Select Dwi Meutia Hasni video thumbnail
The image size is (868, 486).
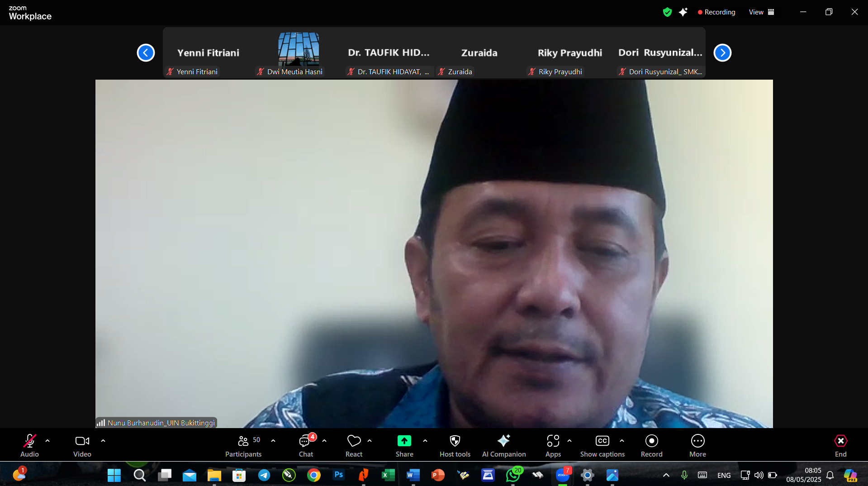[x=299, y=52]
